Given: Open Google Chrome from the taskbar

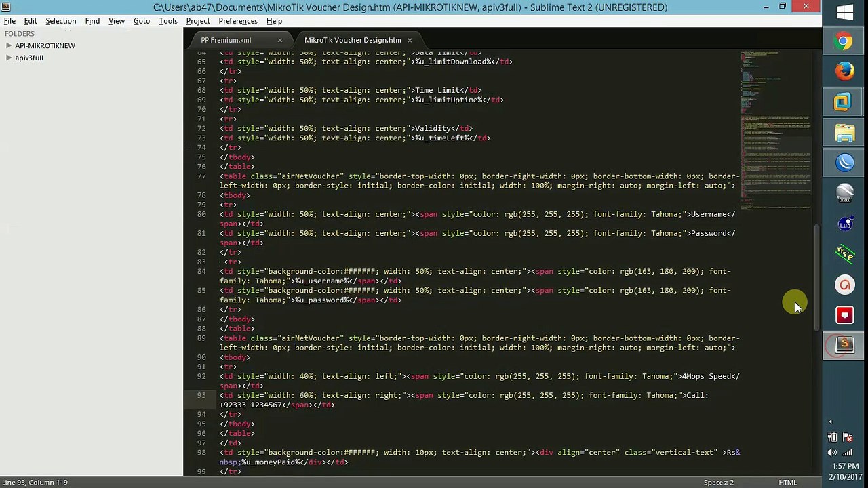Looking at the screenshot, I should click(844, 42).
